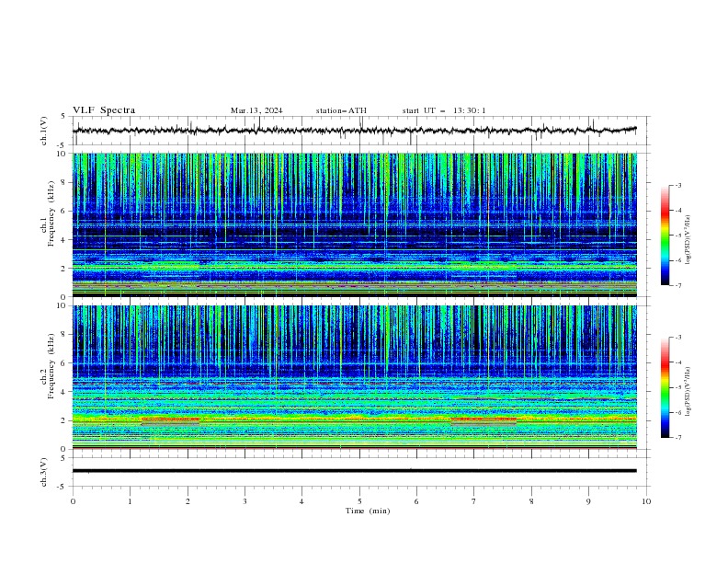Image resolution: width=728 pixels, height=563 pixels.
Task: Click the date "Mar.13, 2024" in header
Action: tap(256, 110)
